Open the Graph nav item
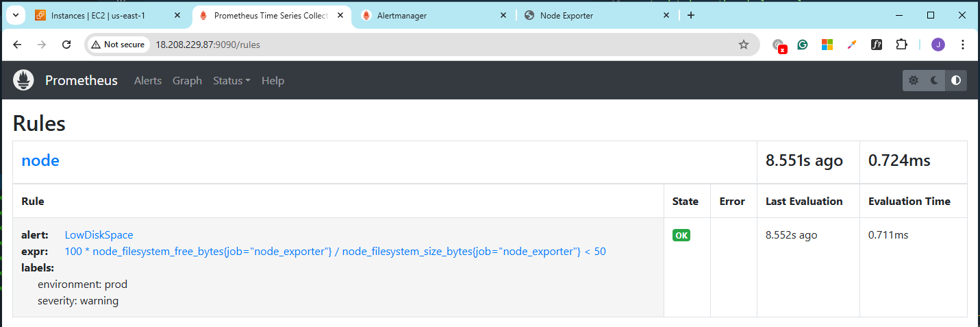The height and width of the screenshot is (327, 980). click(187, 80)
